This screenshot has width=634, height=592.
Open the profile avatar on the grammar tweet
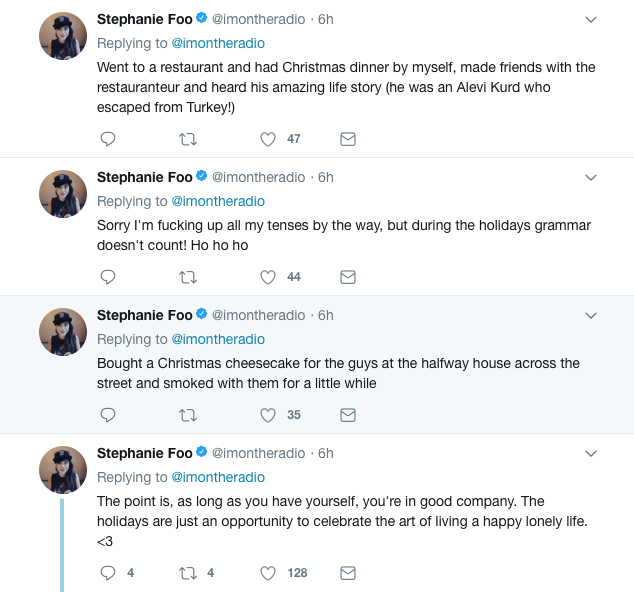tap(62, 194)
